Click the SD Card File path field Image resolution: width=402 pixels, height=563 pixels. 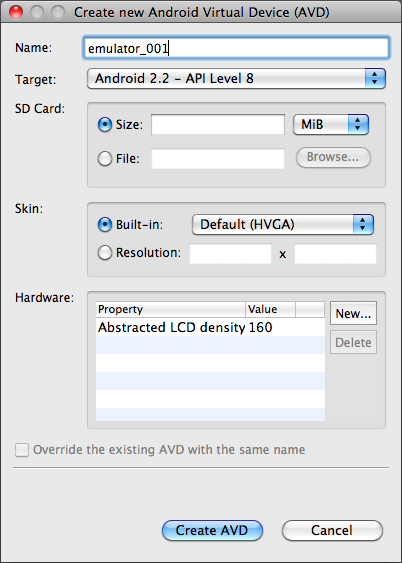(x=218, y=158)
